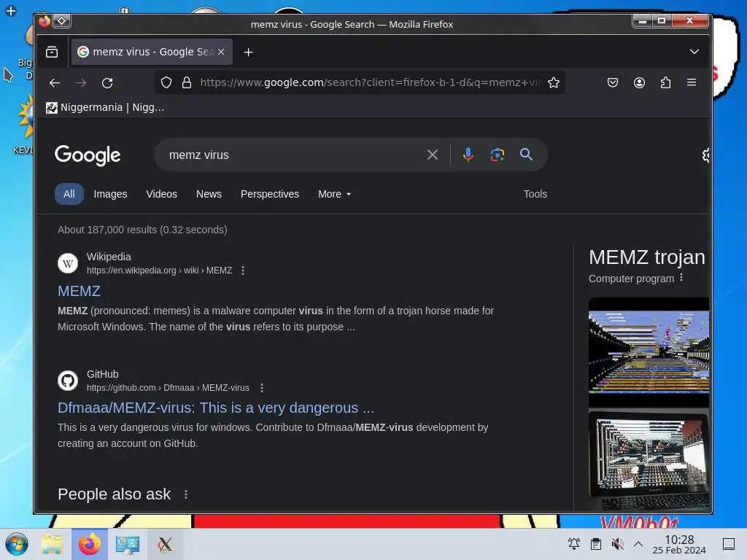Open the top MEMZ trojan screenshot thumbnail
Screen dimensions: 747x560
tap(649, 352)
